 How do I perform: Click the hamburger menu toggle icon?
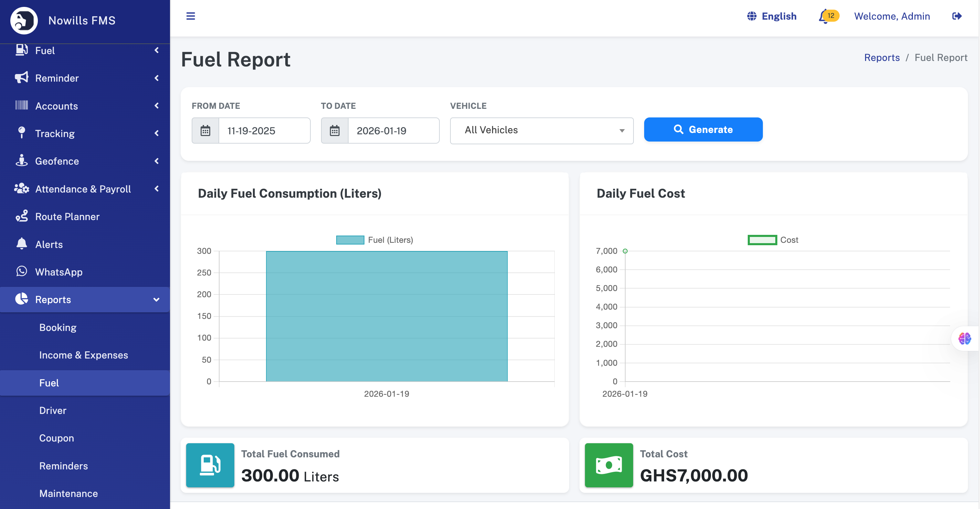191,16
